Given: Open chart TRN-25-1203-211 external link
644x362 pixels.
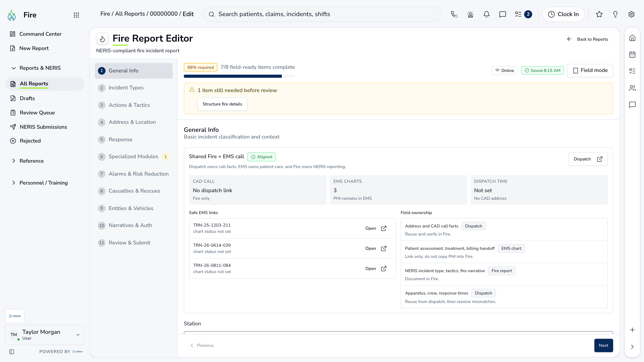Looking at the screenshot, I should point(376,228).
